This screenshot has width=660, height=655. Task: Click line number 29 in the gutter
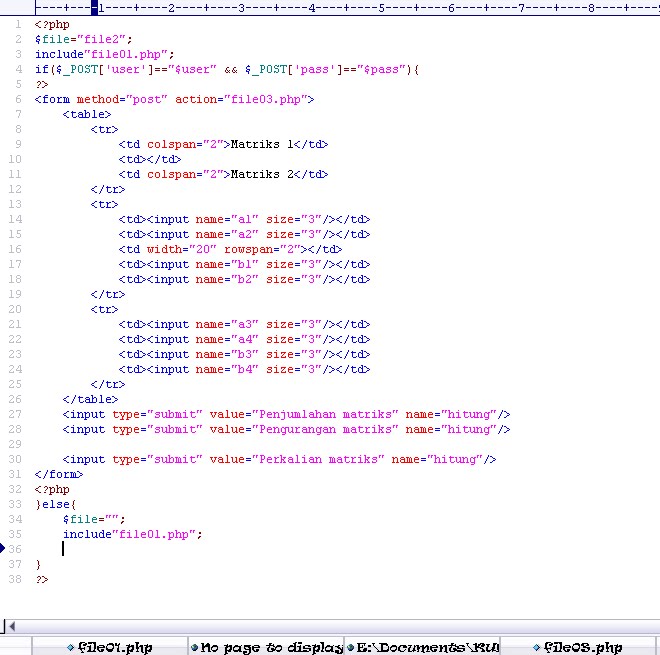coord(15,444)
